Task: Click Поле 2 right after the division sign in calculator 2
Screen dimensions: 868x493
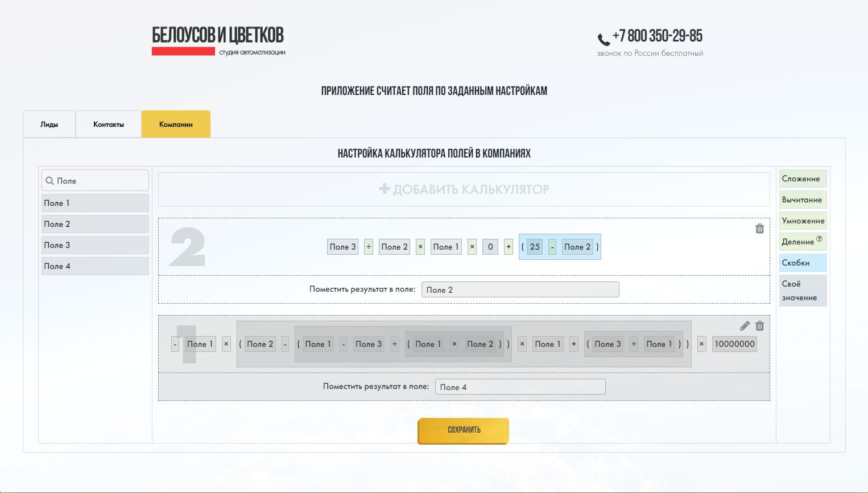Action: (394, 247)
